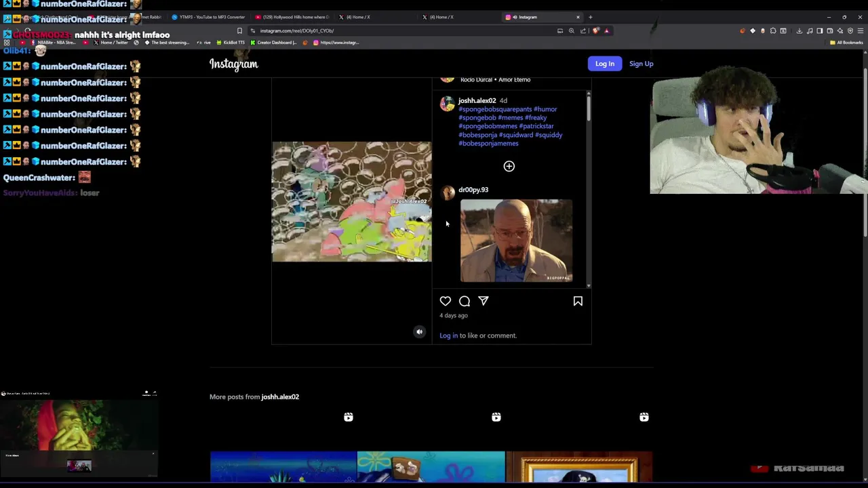Open josh.alex02 from More posts heading
The width and height of the screenshot is (868, 488).
point(280,396)
